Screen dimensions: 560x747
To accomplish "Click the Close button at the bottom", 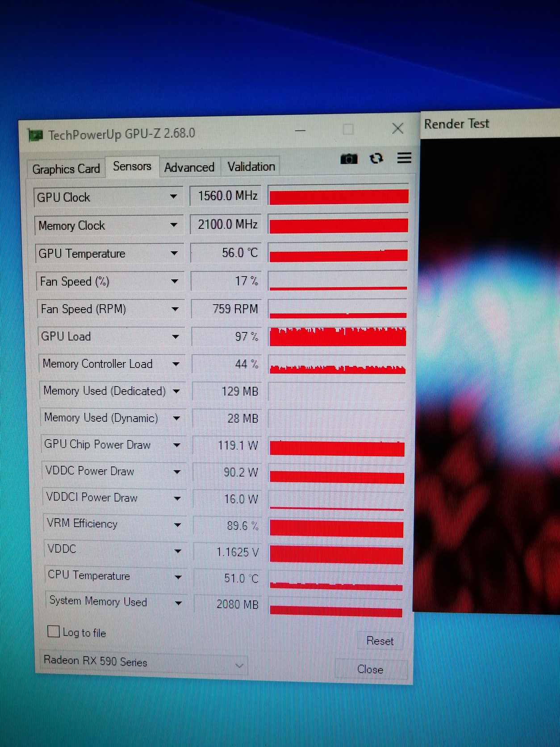I will [x=370, y=669].
